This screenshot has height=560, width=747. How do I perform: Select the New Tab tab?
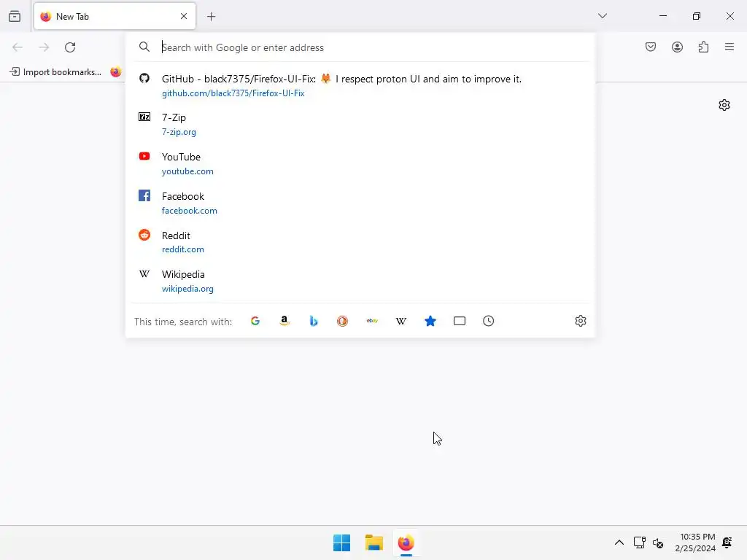[115, 16]
